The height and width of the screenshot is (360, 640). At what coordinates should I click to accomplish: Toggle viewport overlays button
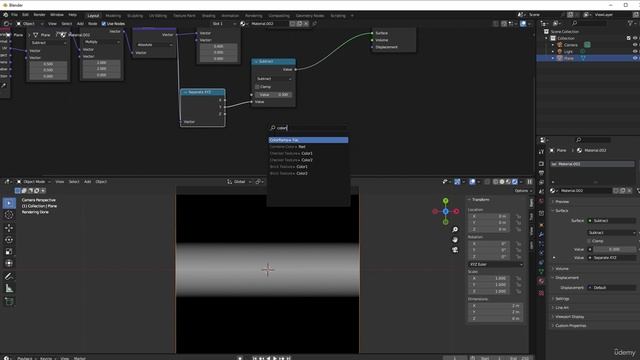[x=472, y=182]
